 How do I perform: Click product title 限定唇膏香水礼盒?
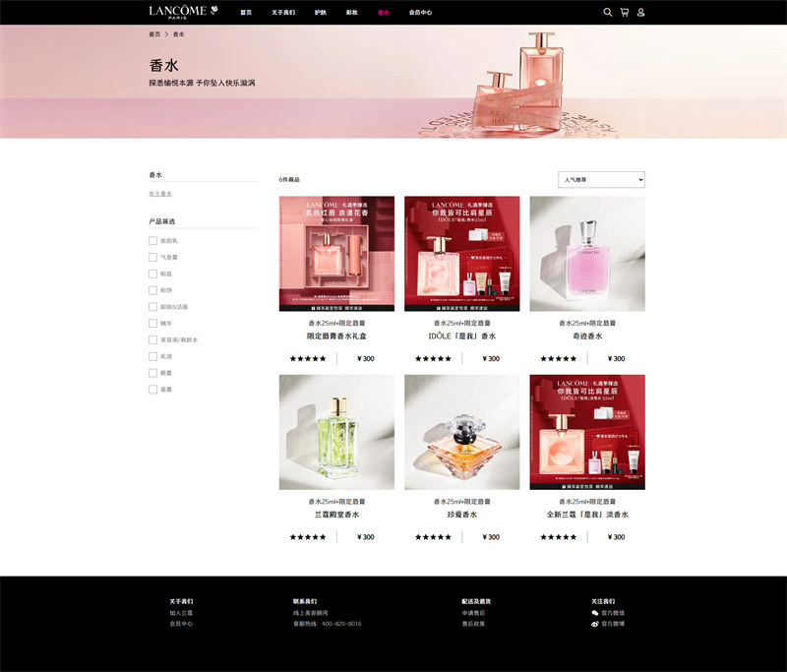pos(336,336)
